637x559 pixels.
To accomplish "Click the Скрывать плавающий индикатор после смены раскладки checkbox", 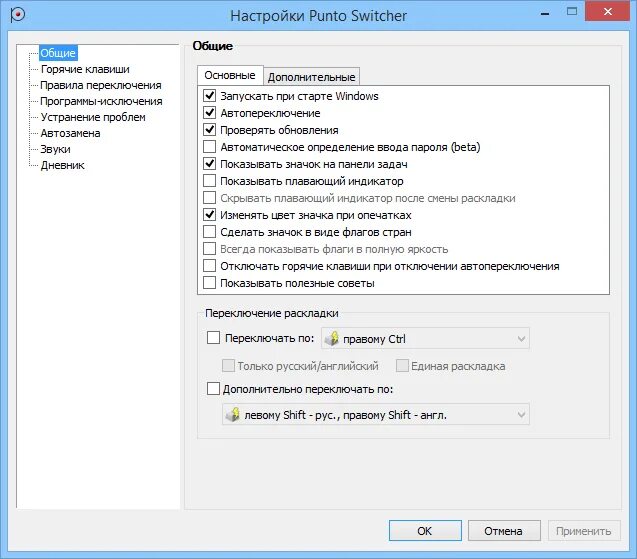I will [210, 198].
